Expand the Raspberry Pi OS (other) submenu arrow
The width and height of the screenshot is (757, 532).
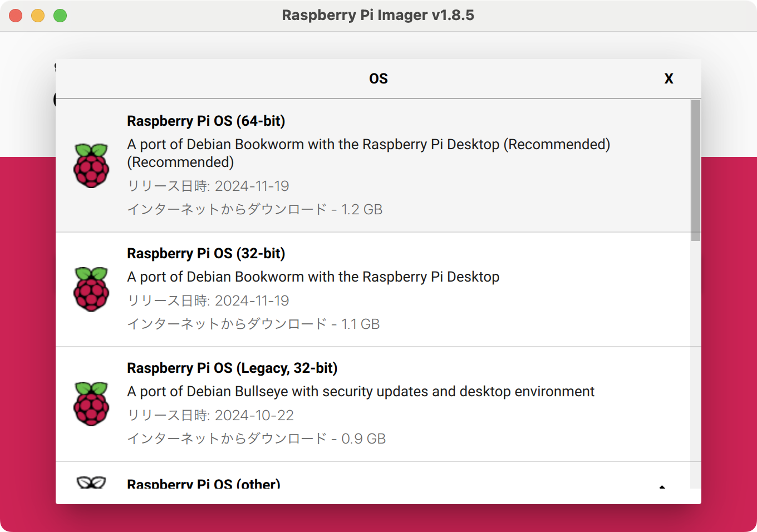(662, 486)
